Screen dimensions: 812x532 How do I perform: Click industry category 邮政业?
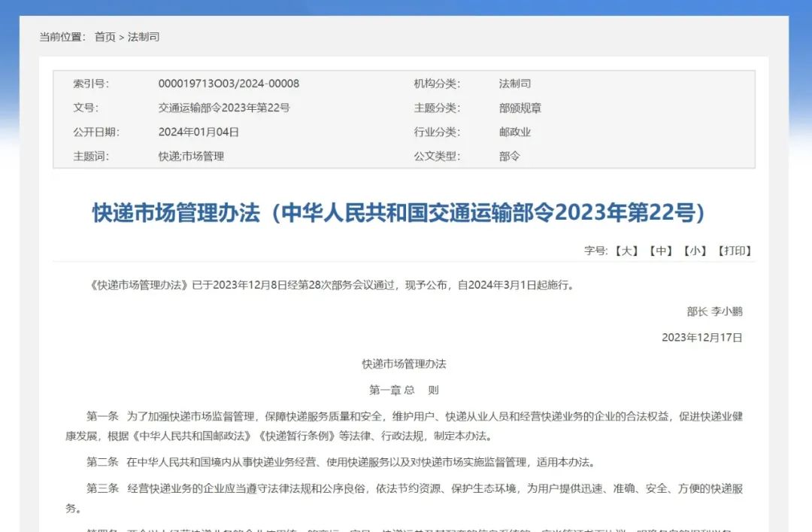514,132
